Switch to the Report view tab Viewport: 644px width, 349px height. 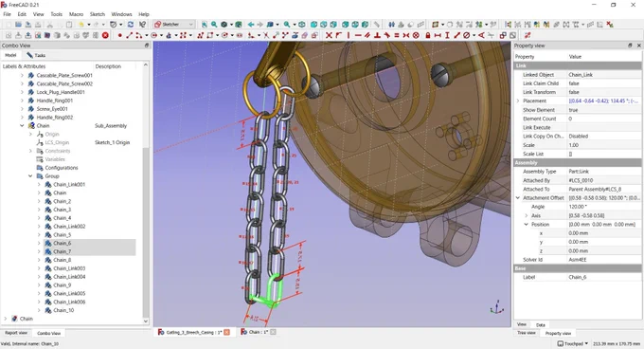tap(16, 333)
